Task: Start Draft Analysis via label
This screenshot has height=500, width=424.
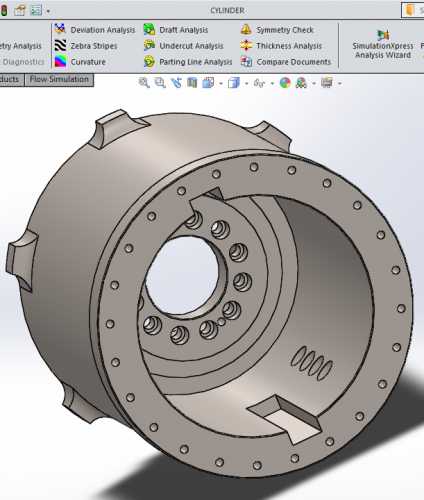Action: (x=183, y=30)
